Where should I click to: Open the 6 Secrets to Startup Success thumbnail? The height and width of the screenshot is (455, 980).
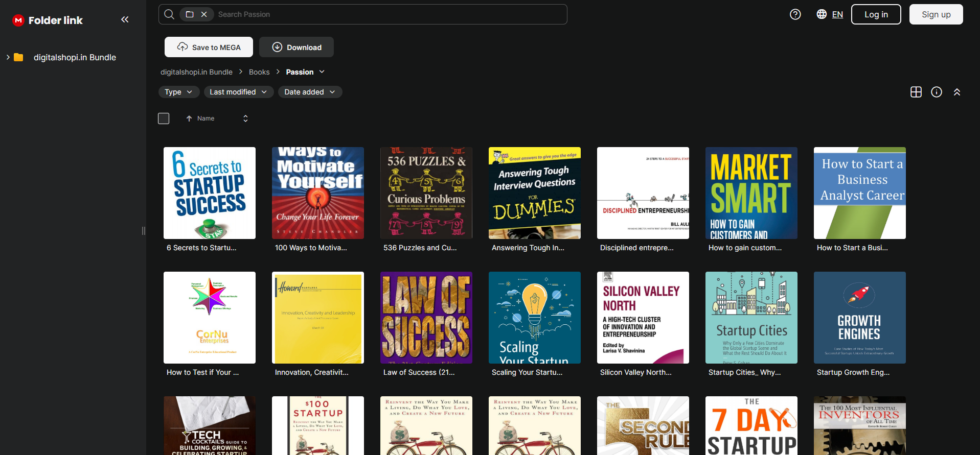[210, 193]
